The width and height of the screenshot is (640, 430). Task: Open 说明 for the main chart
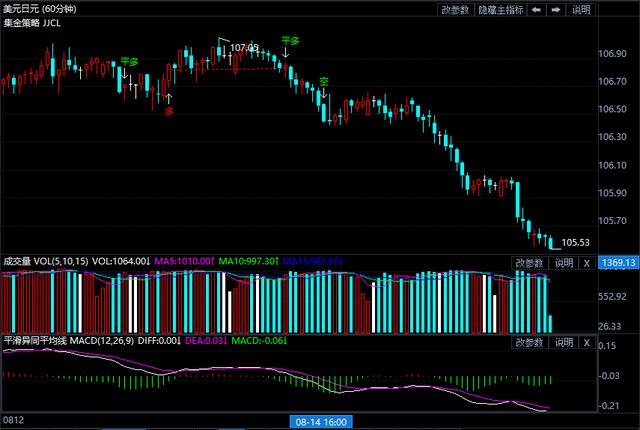click(x=581, y=9)
